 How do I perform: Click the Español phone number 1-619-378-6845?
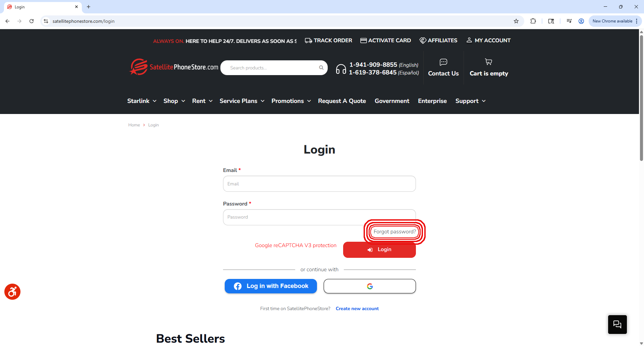(373, 72)
